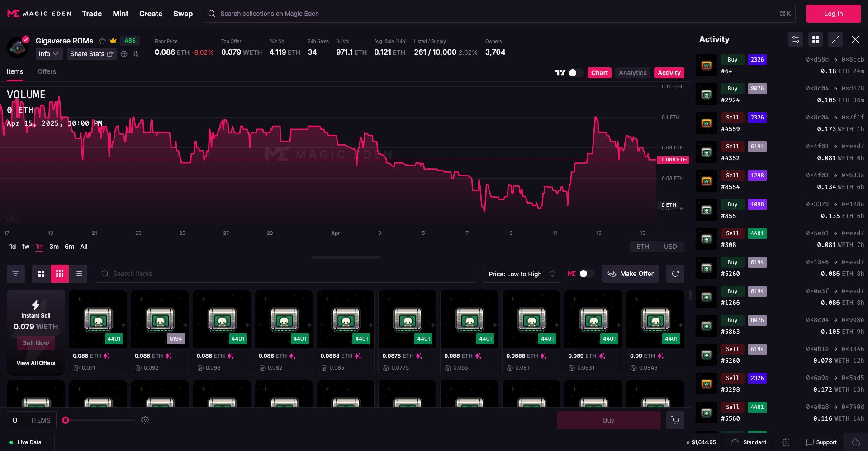Viewport: 868px width, 451px height.
Task: Toggle the TradingView chart switch
Action: [576, 73]
